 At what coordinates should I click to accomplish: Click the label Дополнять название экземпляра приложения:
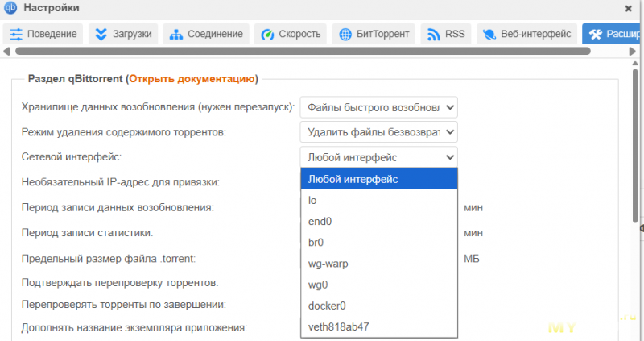pyautogui.click(x=134, y=328)
